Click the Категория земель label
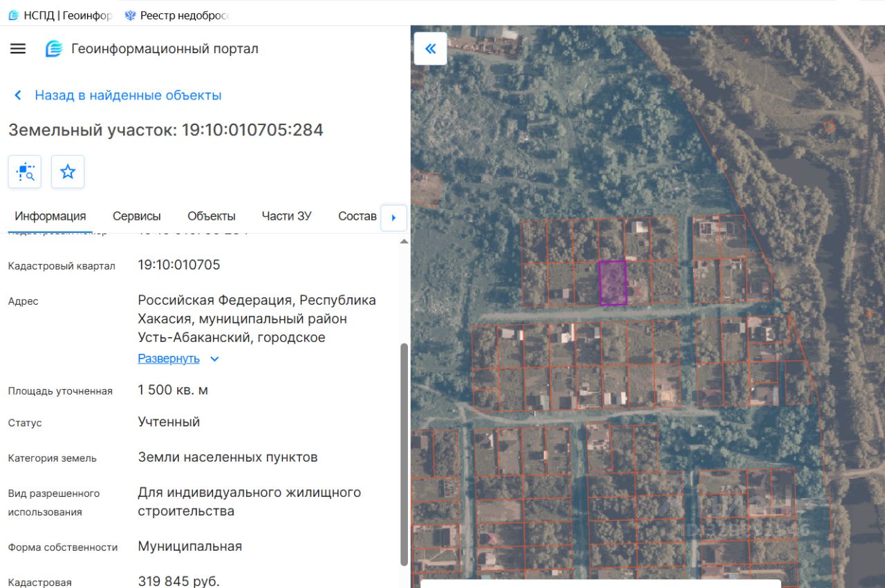This screenshot has width=885, height=588. point(53,458)
